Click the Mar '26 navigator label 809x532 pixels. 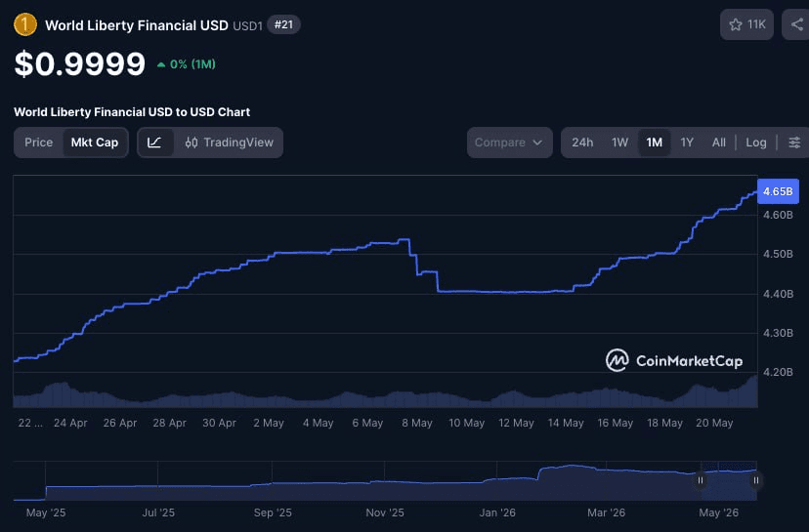[x=606, y=512]
